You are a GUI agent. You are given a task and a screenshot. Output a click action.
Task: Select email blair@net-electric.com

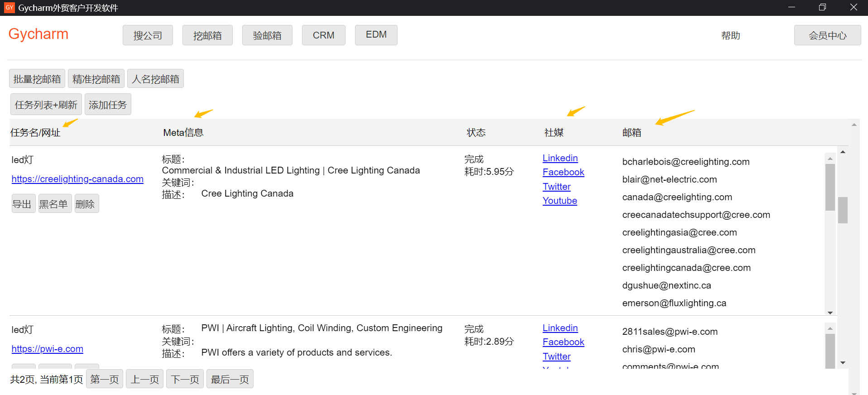[669, 179]
